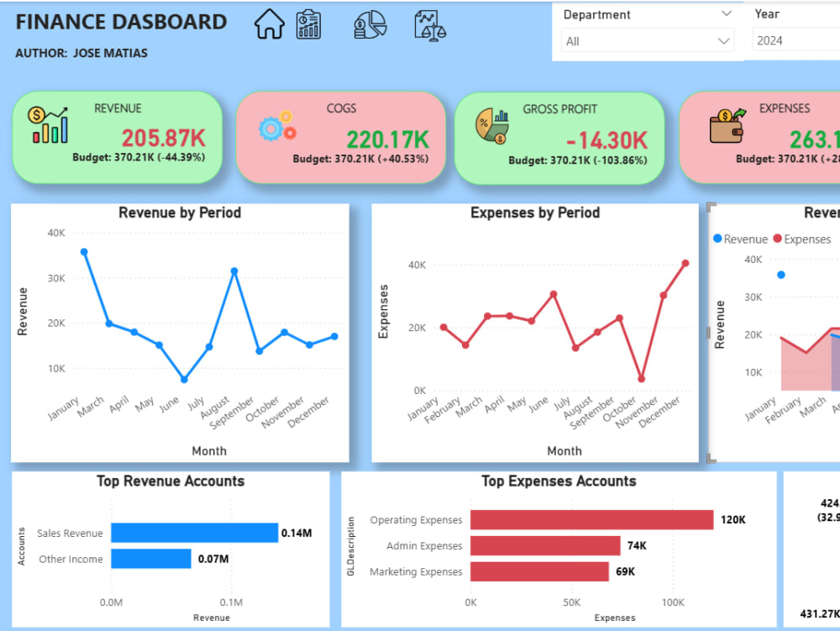Viewport: 840px width, 631px height.
Task: Click the Revenue by Period title
Action: click(180, 213)
